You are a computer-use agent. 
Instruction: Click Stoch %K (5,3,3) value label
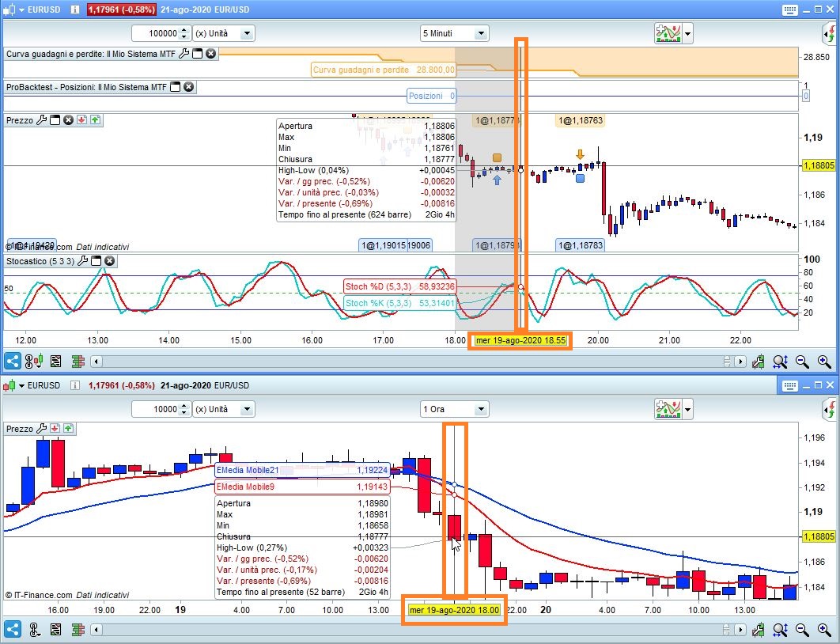click(x=399, y=303)
